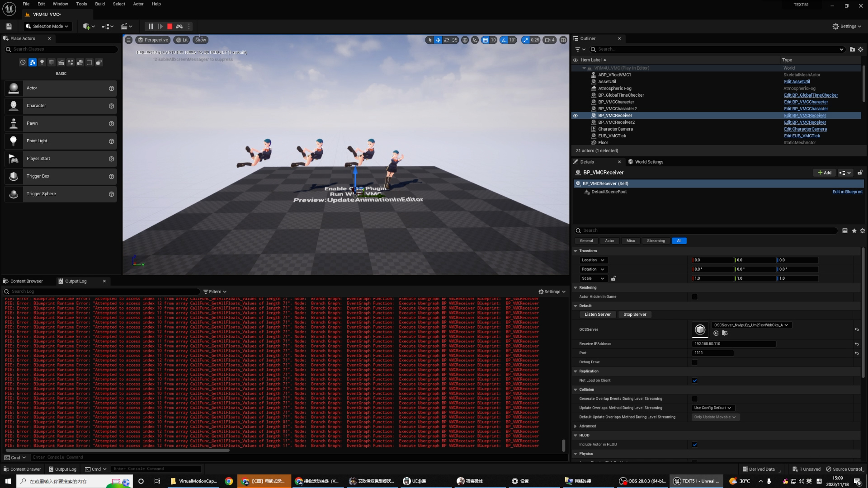Open the OSCServer asset dropdown

click(750, 325)
